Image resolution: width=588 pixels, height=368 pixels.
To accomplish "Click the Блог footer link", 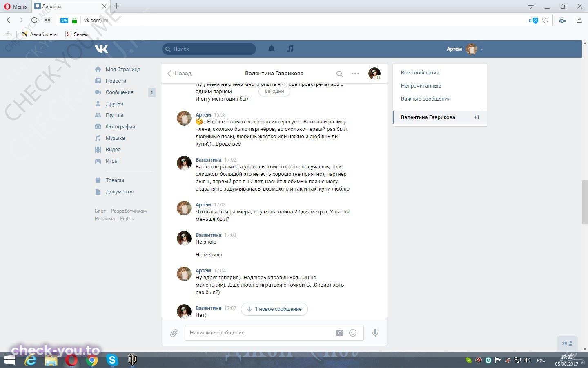I will pyautogui.click(x=100, y=211).
